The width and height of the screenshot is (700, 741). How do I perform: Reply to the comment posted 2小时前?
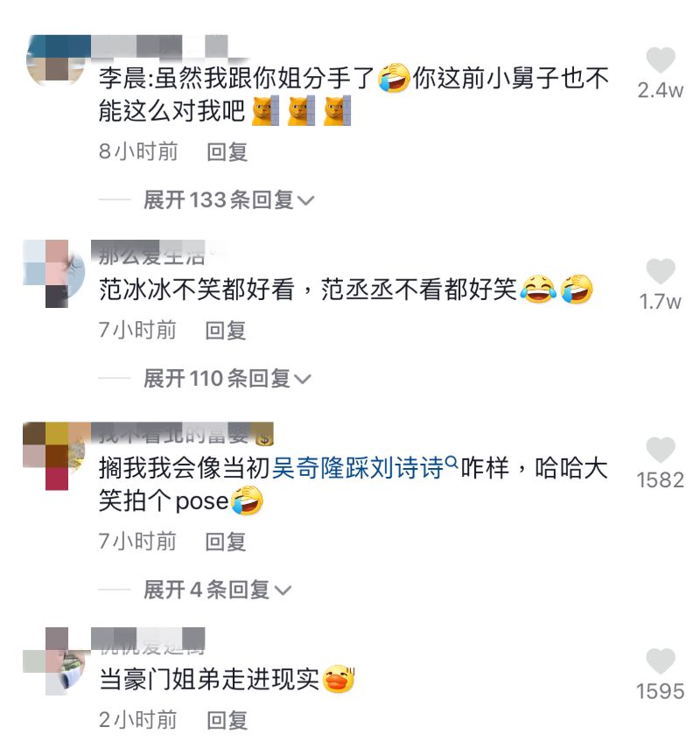[x=227, y=720]
